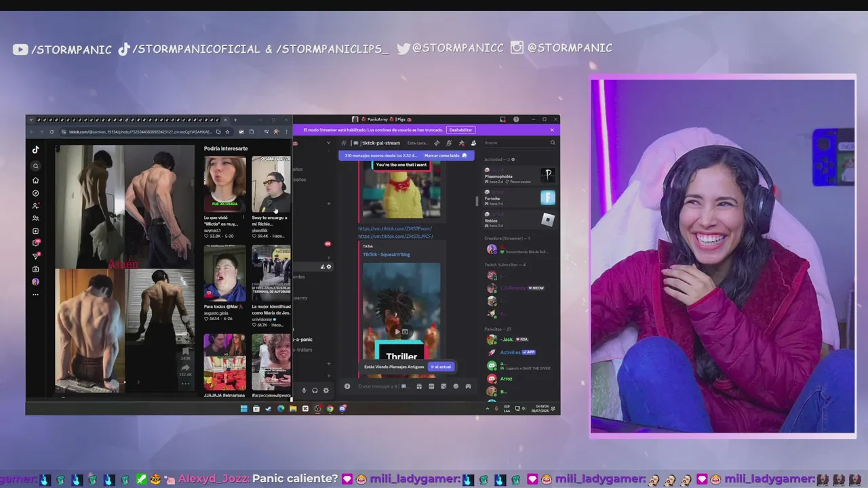Screen dimensions: 868x488
Task: Bookmark the TikTok photo post
Action: (185, 352)
